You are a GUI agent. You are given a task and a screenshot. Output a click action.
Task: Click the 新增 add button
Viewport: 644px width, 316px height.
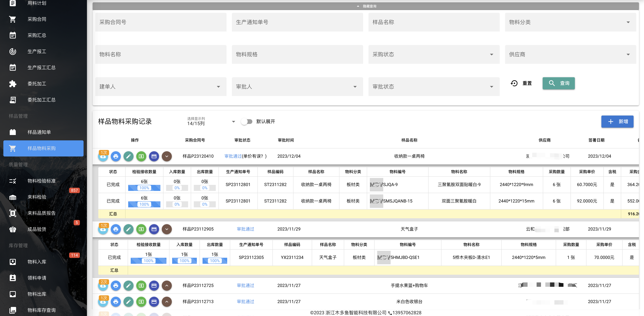pyautogui.click(x=617, y=122)
